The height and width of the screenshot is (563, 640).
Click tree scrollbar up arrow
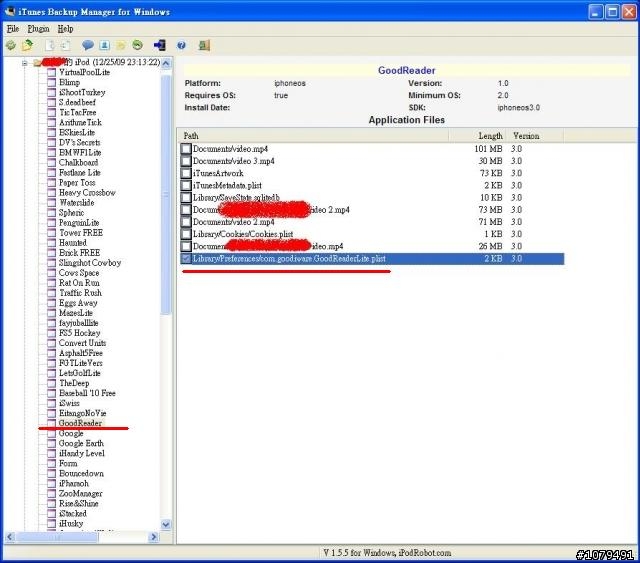pos(166,63)
